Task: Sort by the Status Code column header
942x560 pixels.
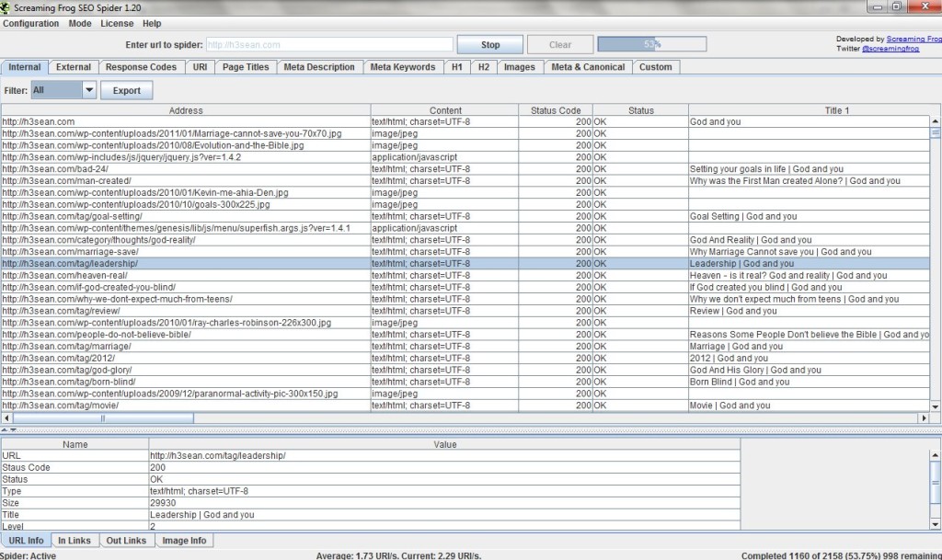Action: [x=556, y=110]
